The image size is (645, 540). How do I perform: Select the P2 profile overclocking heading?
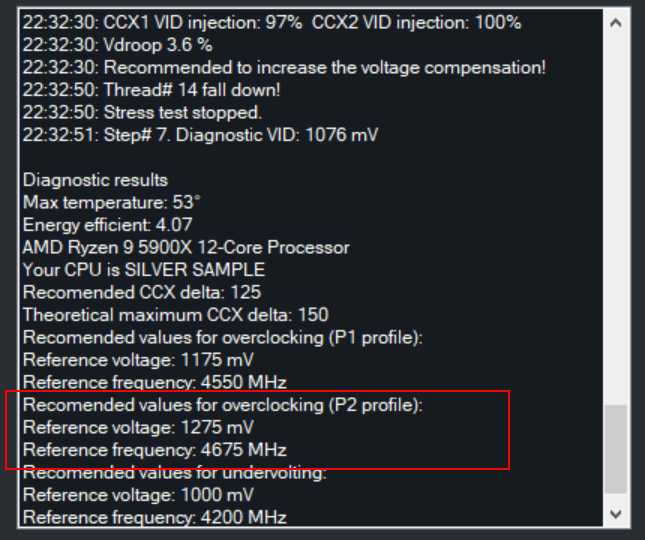[222, 405]
